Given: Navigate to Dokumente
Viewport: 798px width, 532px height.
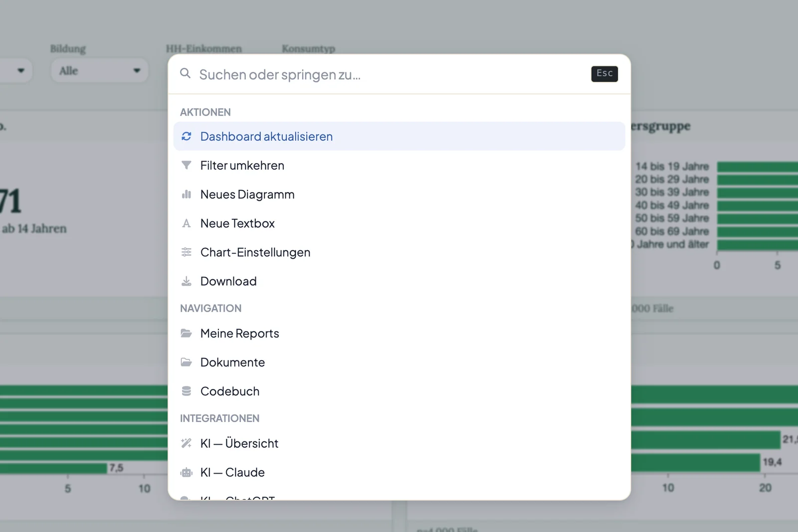Looking at the screenshot, I should tap(399, 362).
